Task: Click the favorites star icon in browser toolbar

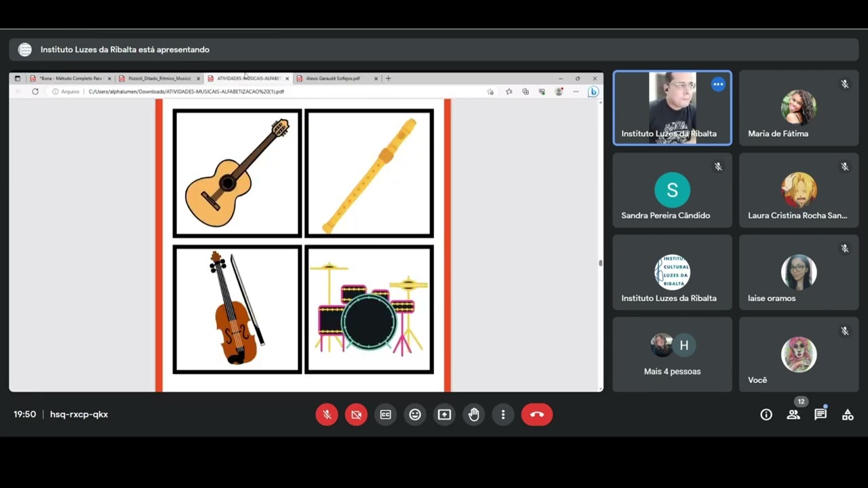Action: click(x=509, y=91)
